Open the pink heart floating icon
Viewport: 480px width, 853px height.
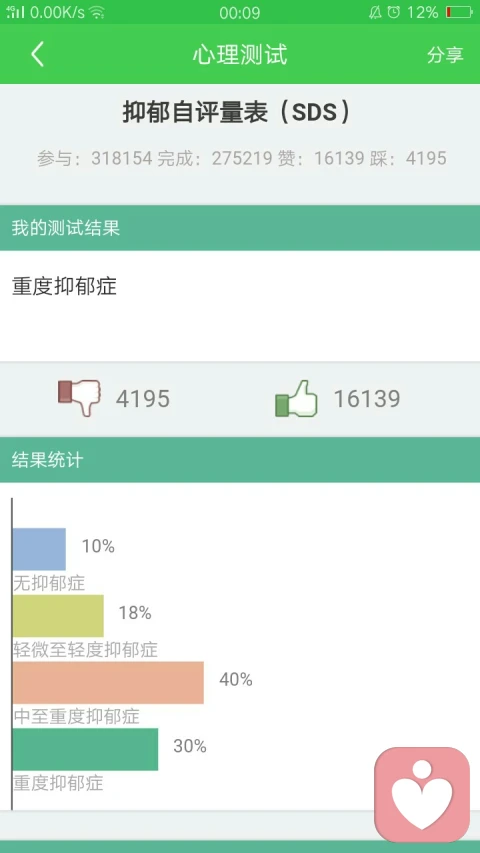pos(422,794)
